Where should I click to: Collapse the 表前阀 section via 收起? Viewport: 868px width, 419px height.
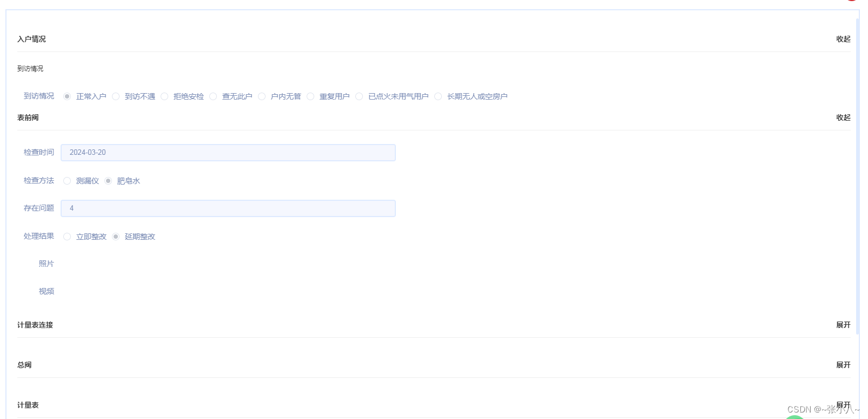[843, 117]
